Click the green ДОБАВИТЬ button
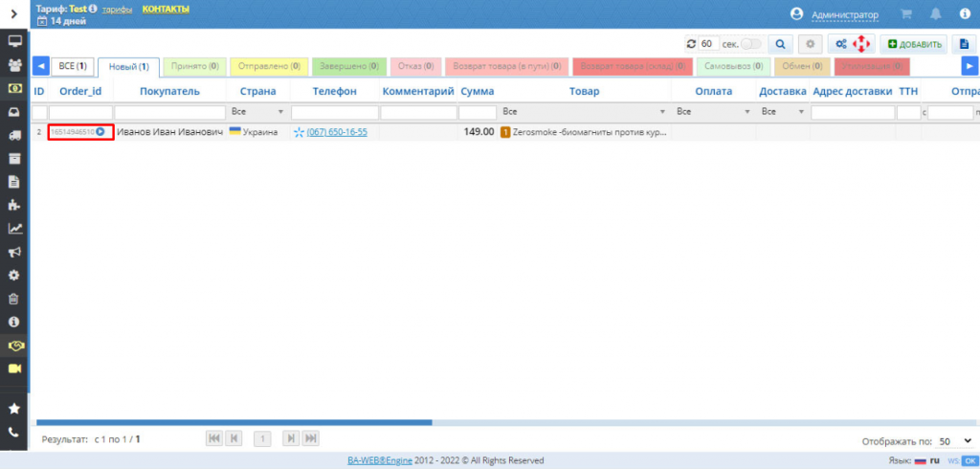The image size is (980, 469). pos(914,44)
